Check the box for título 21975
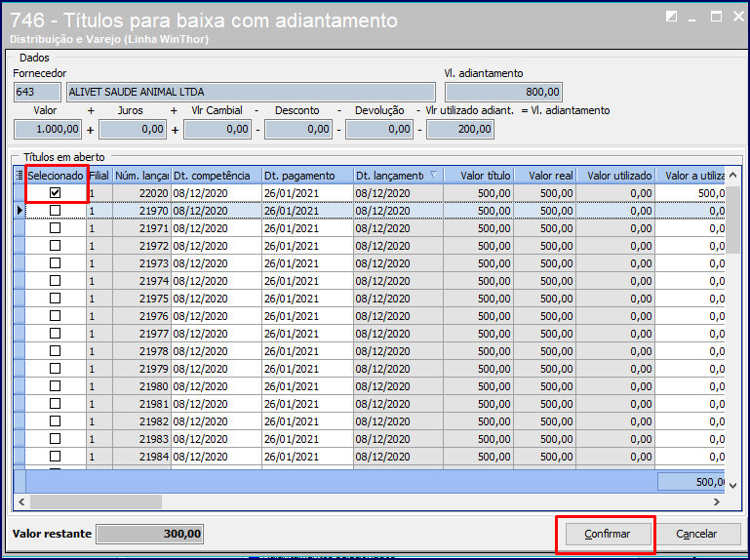Screen dimensions: 750x560 [55, 299]
